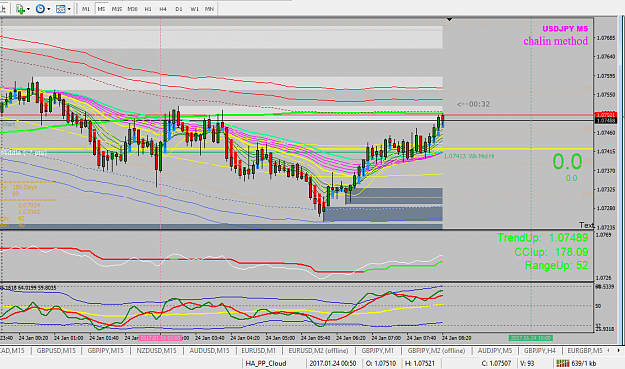The image size is (625, 369).
Task: Open the GBPUSD,M15 chart tab
Action: click(56, 351)
